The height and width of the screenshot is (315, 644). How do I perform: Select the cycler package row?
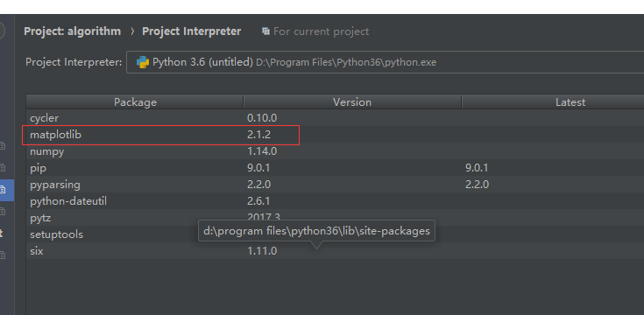tap(335, 118)
